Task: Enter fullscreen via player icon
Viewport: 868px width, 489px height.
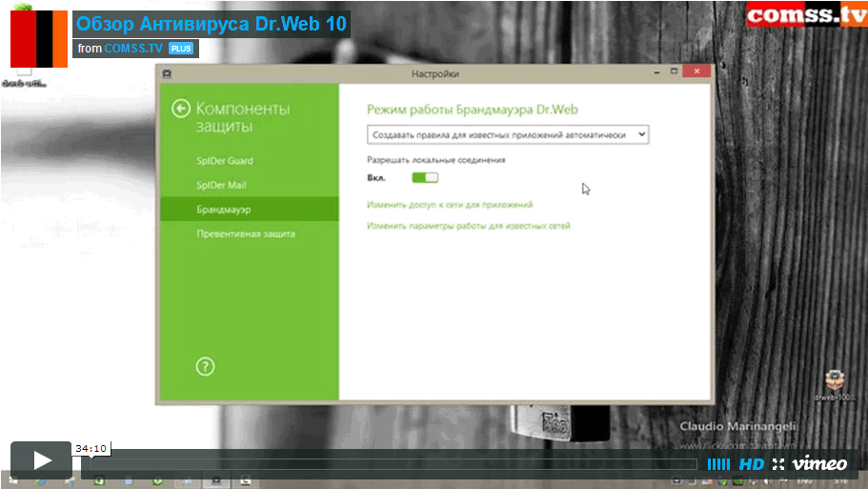Action: point(778,464)
